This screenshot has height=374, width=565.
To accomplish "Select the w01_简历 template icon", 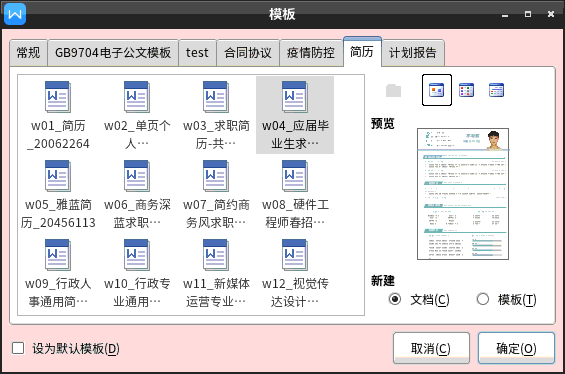I will coord(58,97).
